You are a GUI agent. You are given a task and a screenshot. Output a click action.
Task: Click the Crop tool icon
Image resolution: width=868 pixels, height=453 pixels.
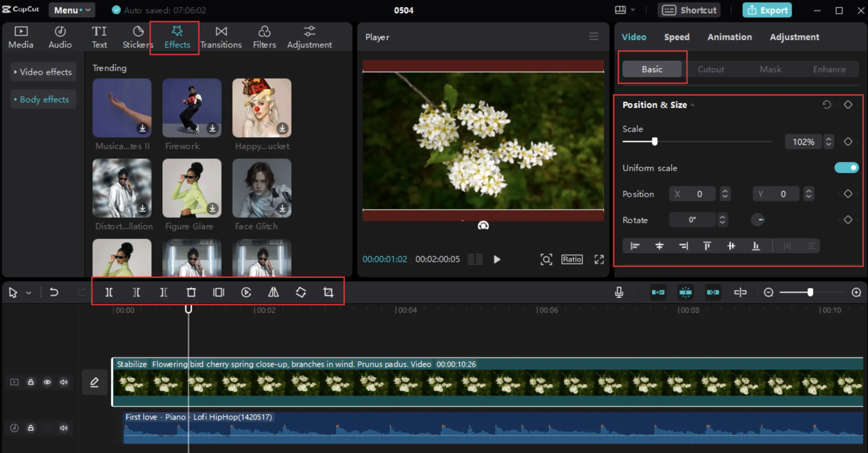click(328, 292)
